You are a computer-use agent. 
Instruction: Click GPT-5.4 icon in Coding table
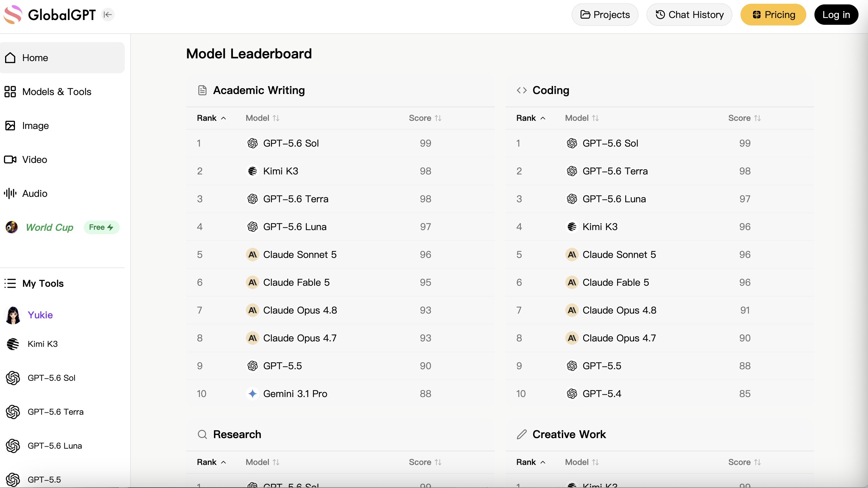pos(572,394)
